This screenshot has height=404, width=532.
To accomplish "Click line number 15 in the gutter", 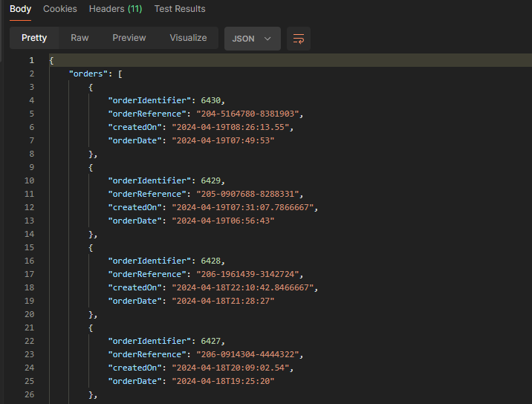I will pos(30,247).
